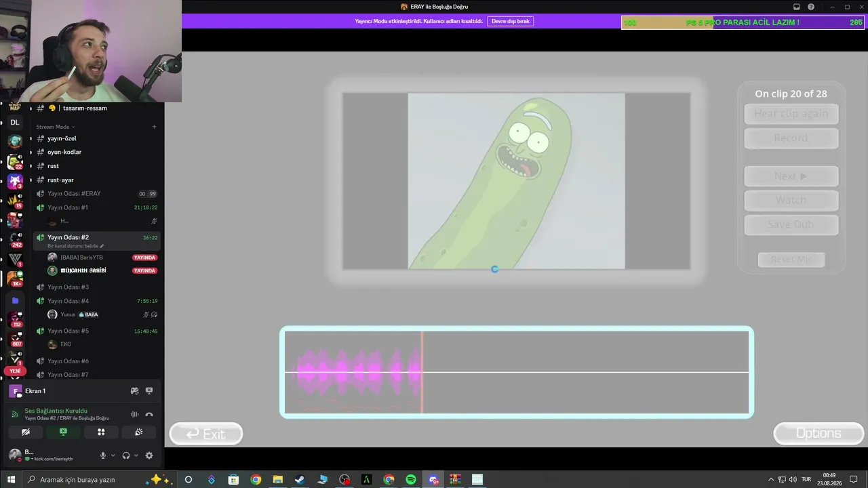Click the Pickle Rick clip preview

tap(516, 181)
